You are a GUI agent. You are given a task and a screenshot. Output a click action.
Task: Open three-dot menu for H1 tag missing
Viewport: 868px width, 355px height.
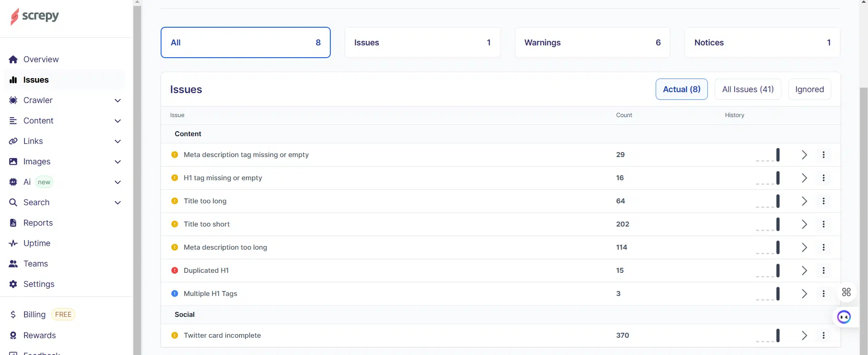tap(824, 178)
